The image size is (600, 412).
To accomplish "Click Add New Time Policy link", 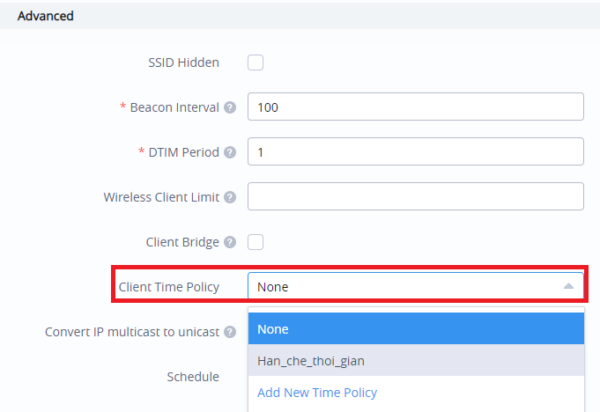I will click(317, 392).
